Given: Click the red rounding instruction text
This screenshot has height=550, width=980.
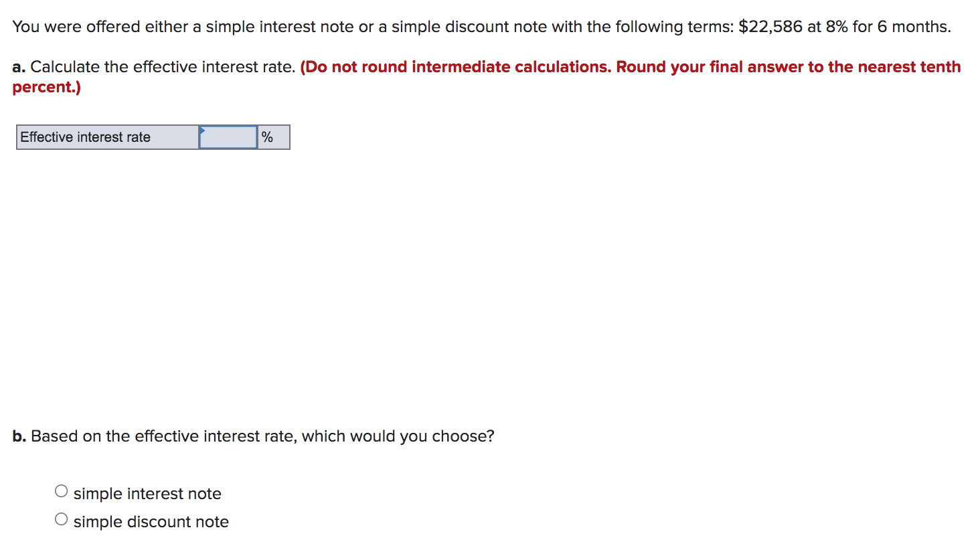Looking at the screenshot, I should coord(629,67).
